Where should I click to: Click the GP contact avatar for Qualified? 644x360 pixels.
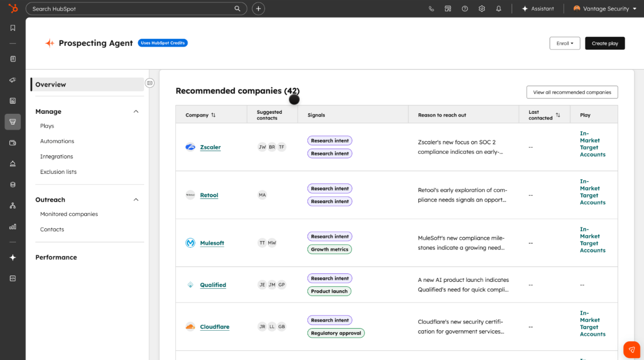point(282,284)
